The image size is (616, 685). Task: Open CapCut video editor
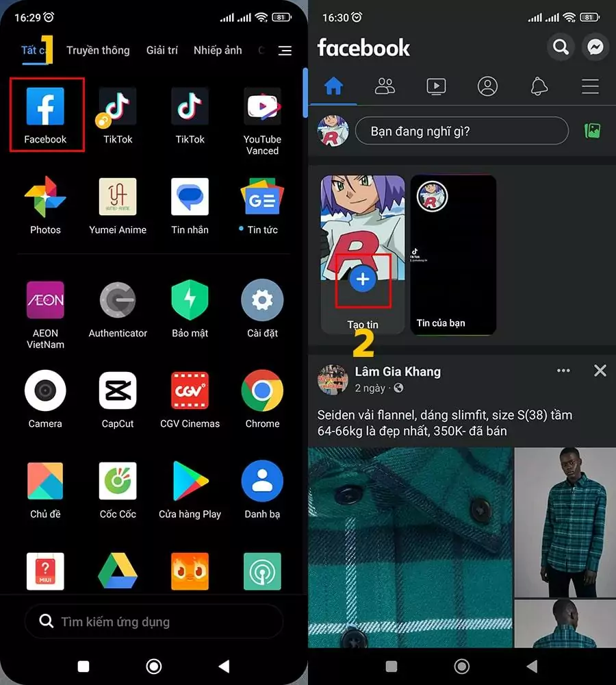(118, 390)
